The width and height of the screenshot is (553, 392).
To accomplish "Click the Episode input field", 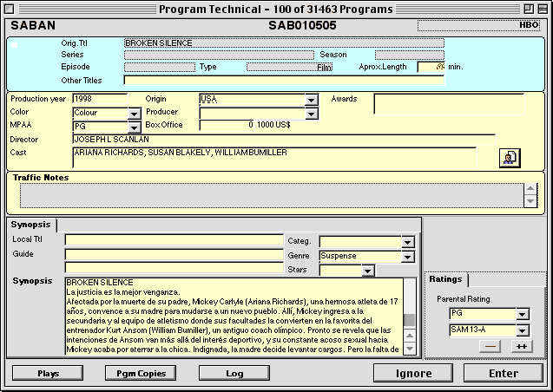I will [x=160, y=67].
